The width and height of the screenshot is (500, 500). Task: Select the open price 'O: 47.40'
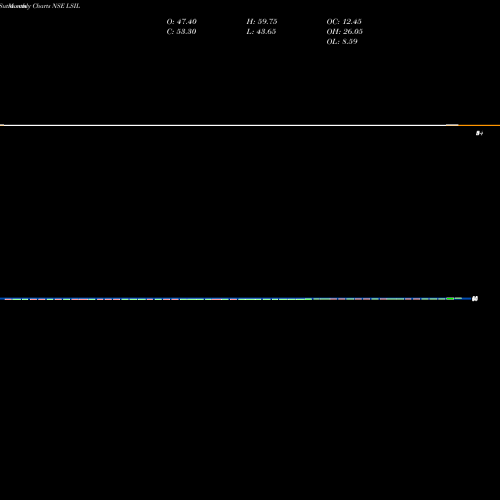pyautogui.click(x=182, y=22)
